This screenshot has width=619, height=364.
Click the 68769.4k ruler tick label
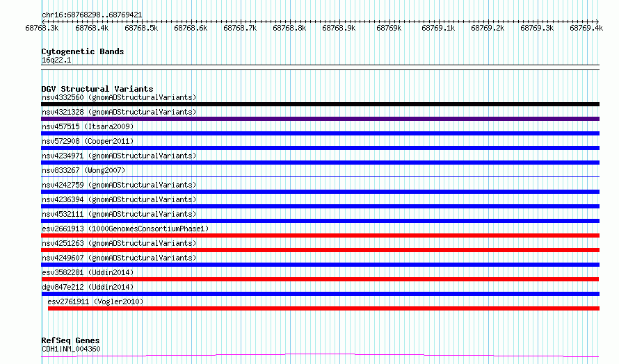tap(586, 28)
